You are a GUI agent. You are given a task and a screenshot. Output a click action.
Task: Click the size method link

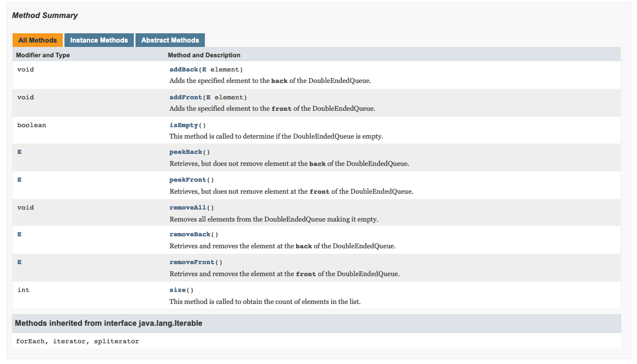pos(177,289)
